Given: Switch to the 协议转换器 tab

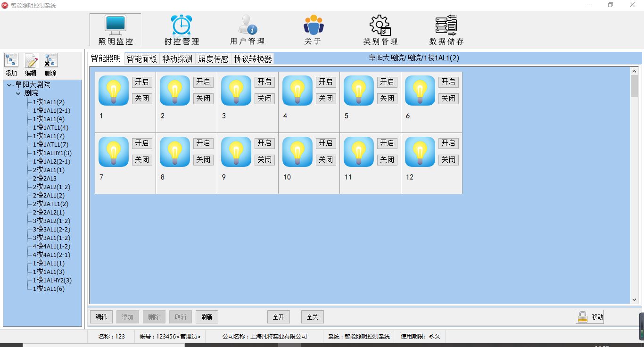Looking at the screenshot, I should (253, 59).
